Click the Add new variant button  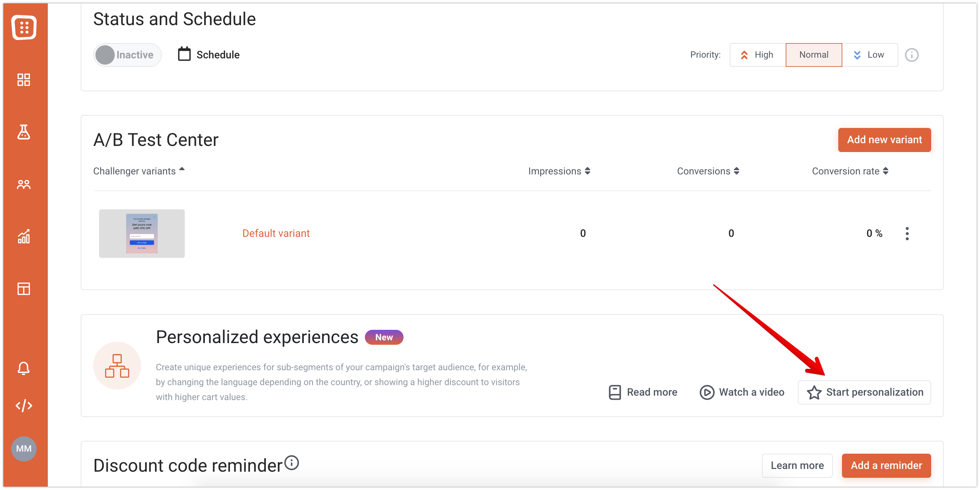click(x=884, y=140)
